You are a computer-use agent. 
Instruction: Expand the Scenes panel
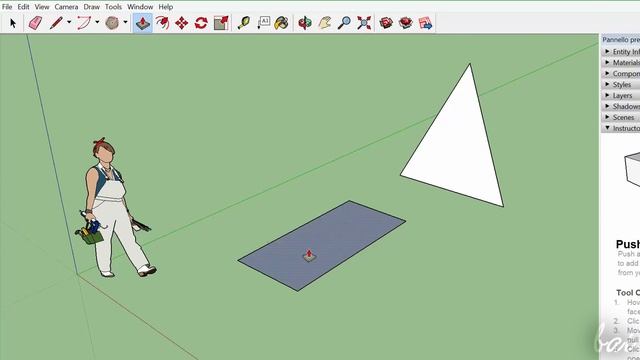621,117
